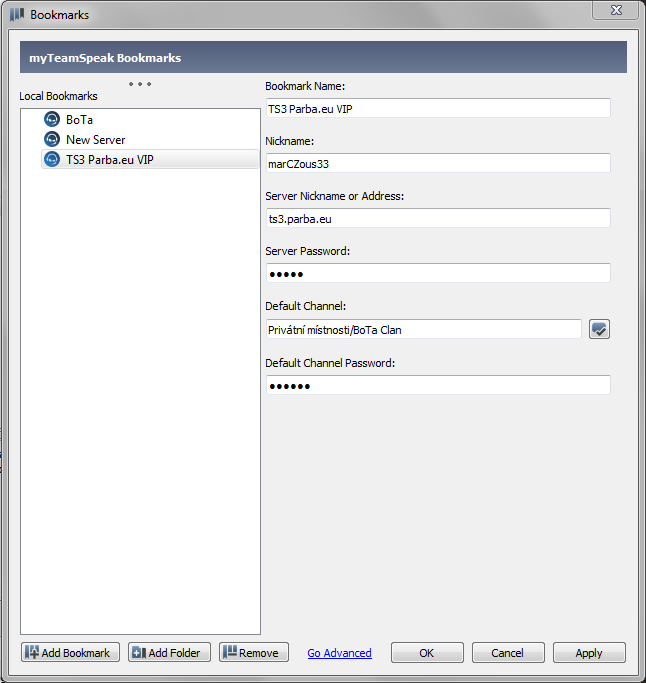The width and height of the screenshot is (646, 683).
Task: Click the TS3 Parba.eu VIP bookmark icon
Action: pyautogui.click(x=52, y=159)
